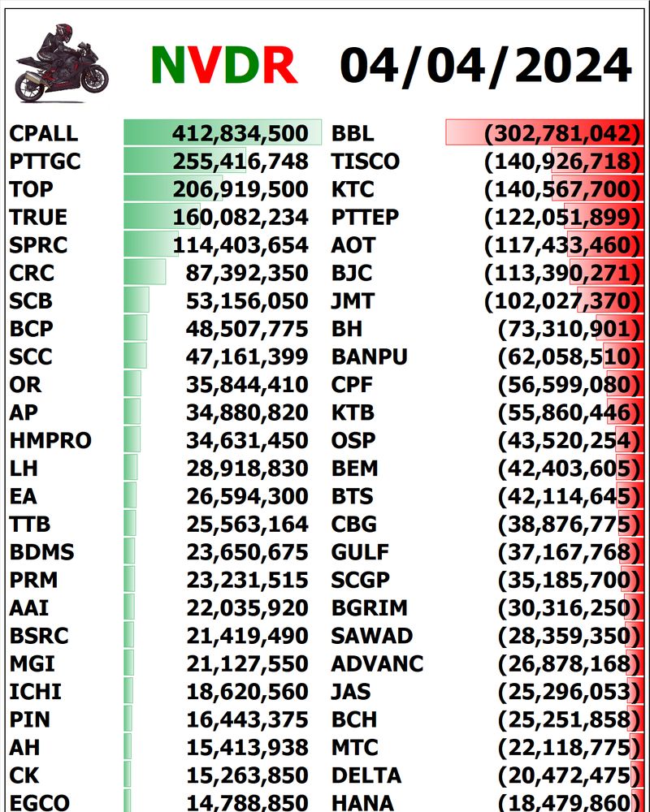Click the GULF ticker name
The height and width of the screenshot is (812, 650).
pyautogui.click(x=358, y=552)
